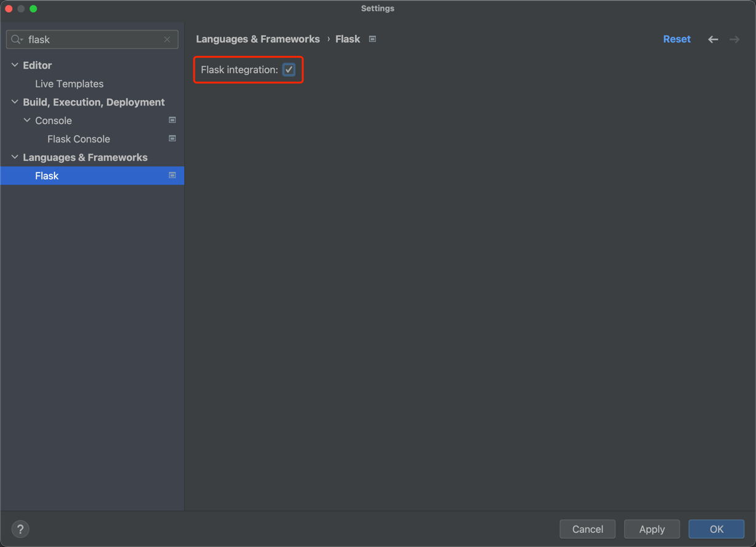Viewport: 756px width, 547px height.
Task: Click project-level icon beside Console row
Action: (173, 120)
